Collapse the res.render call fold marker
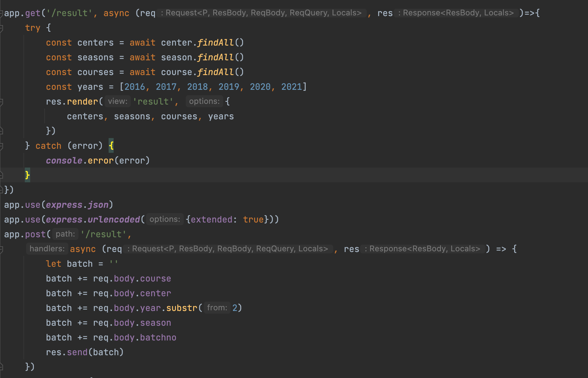 click(2, 102)
